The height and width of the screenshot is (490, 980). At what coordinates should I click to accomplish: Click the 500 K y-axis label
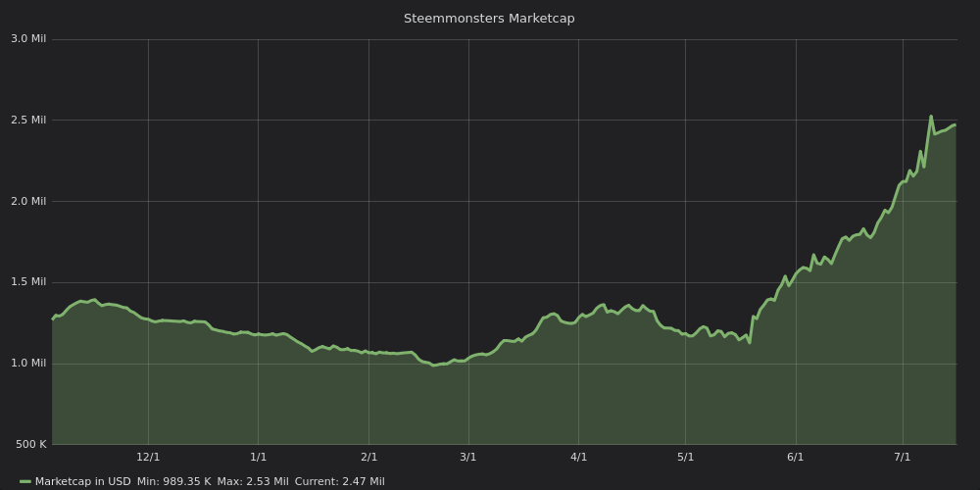(x=31, y=444)
